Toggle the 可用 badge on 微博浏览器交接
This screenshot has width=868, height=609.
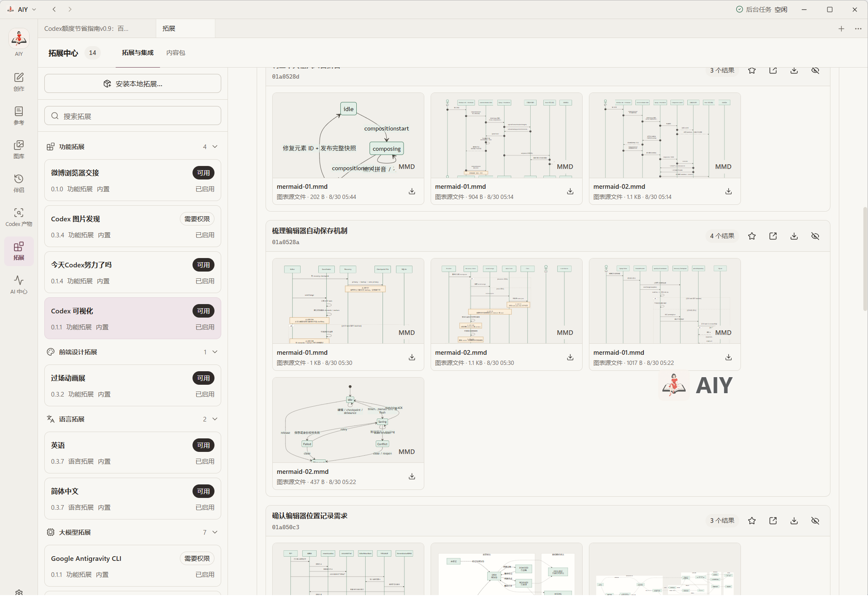pyautogui.click(x=203, y=173)
